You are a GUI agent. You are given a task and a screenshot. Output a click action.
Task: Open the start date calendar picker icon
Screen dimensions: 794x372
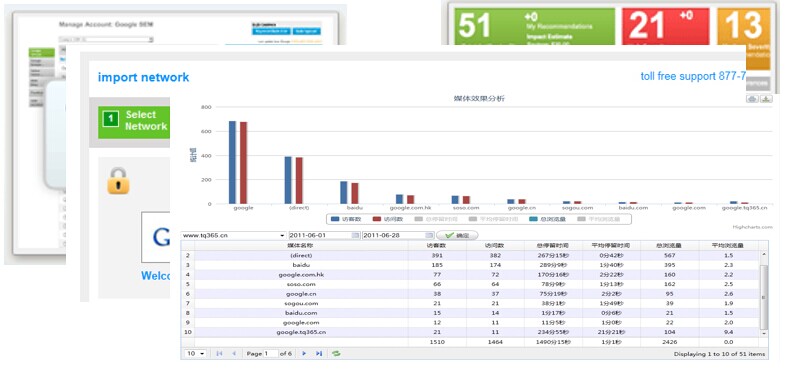[355, 235]
